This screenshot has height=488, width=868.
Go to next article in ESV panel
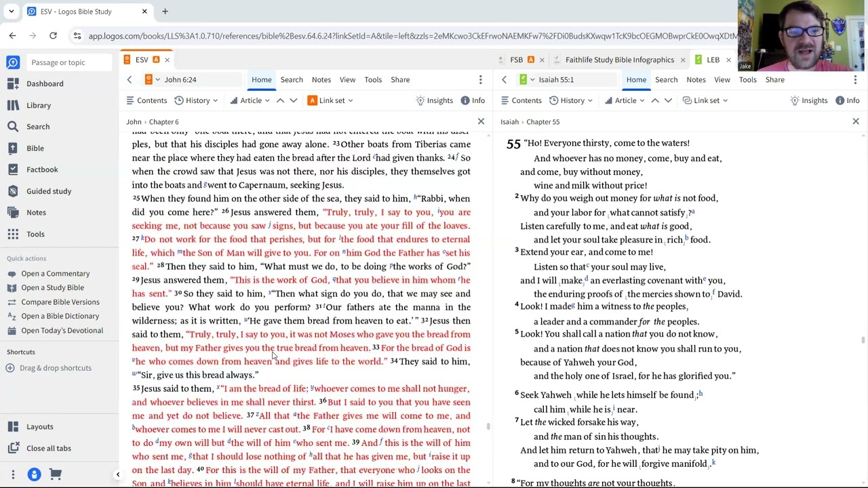[x=293, y=100]
